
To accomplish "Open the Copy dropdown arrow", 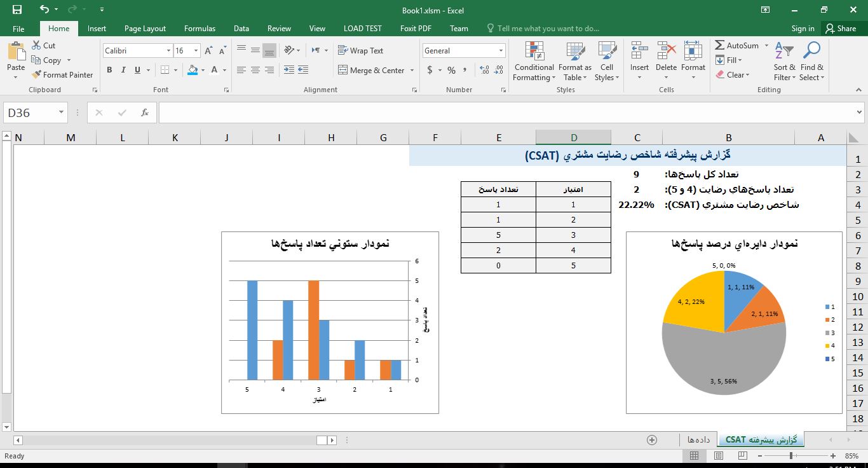I will pyautogui.click(x=69, y=60).
